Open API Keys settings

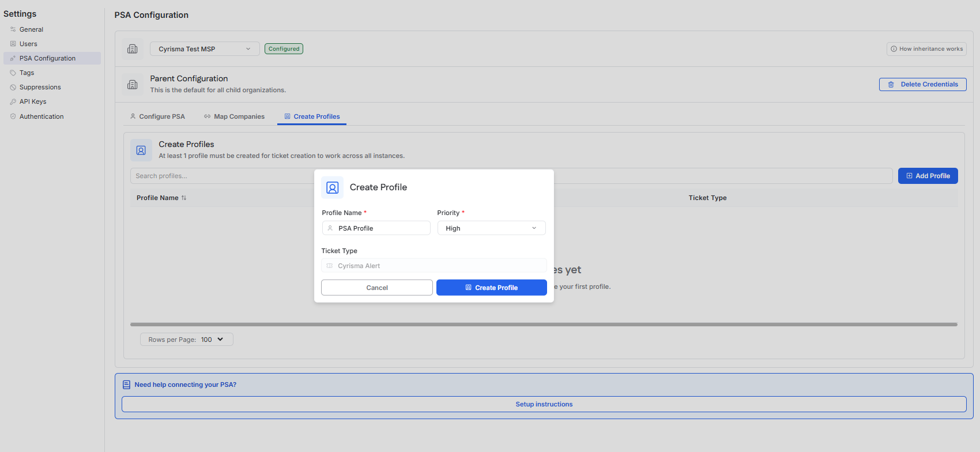pos(33,101)
